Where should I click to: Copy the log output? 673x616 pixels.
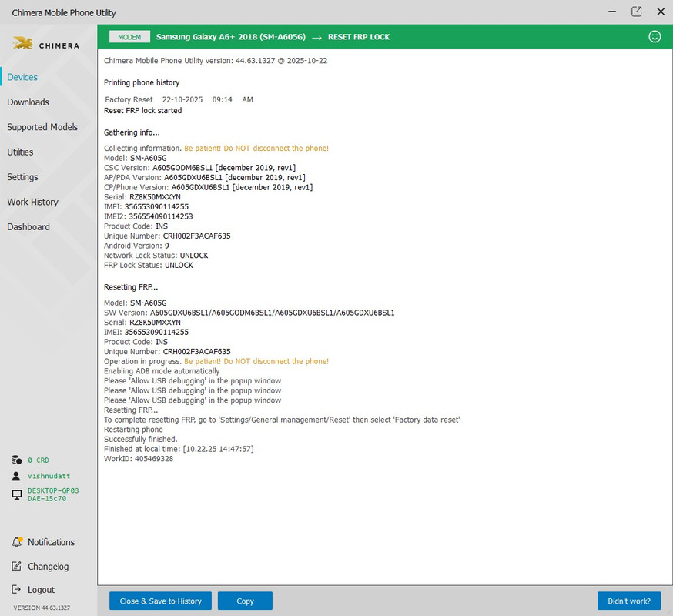[245, 601]
